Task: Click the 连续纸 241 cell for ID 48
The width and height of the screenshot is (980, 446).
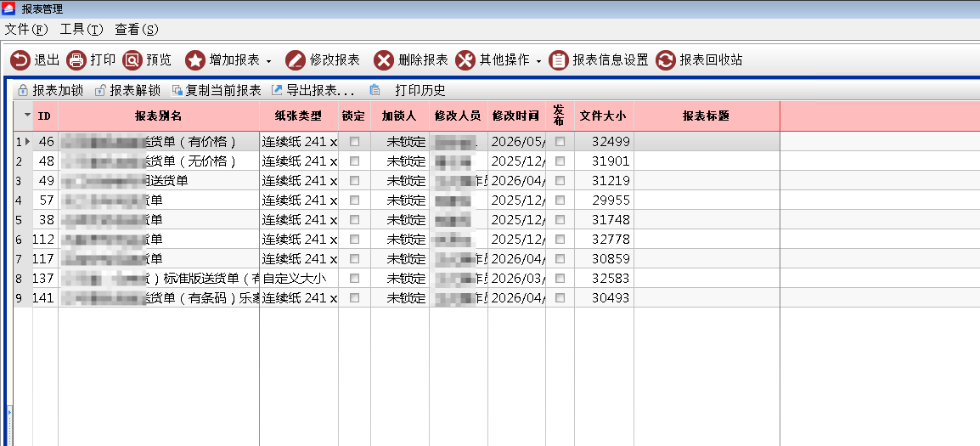Action: pos(299,161)
